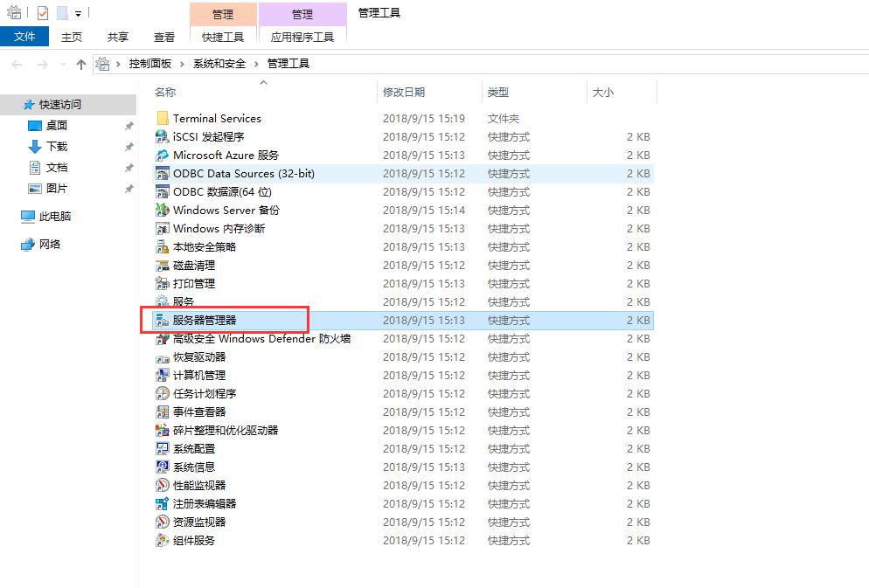The height and width of the screenshot is (588, 869).
Task: Select 快速访问 in the navigation pane
Action: tap(59, 105)
